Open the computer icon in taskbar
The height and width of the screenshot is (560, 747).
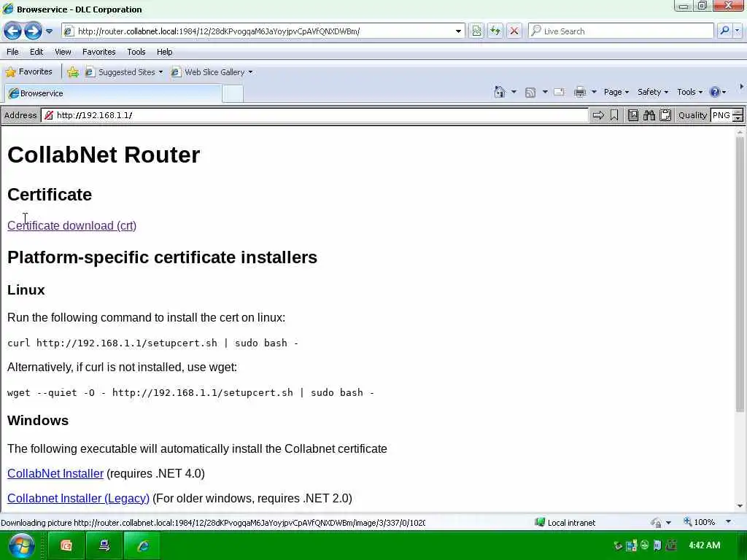104,545
